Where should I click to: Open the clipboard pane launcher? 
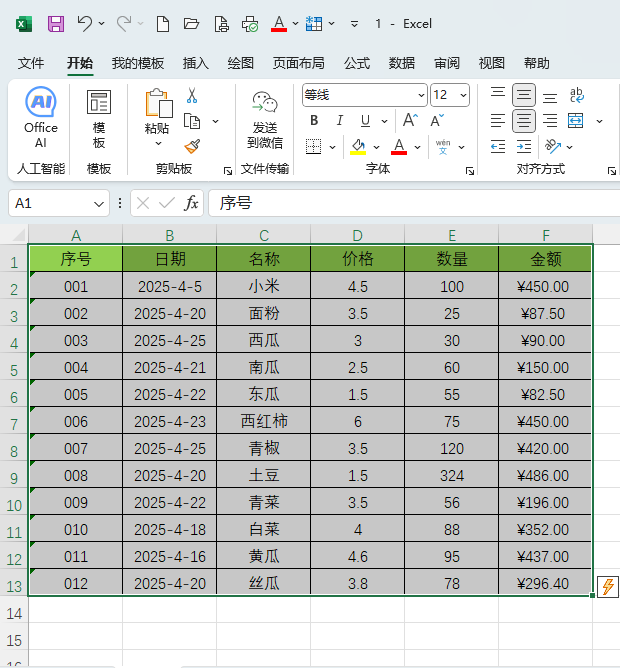(228, 171)
